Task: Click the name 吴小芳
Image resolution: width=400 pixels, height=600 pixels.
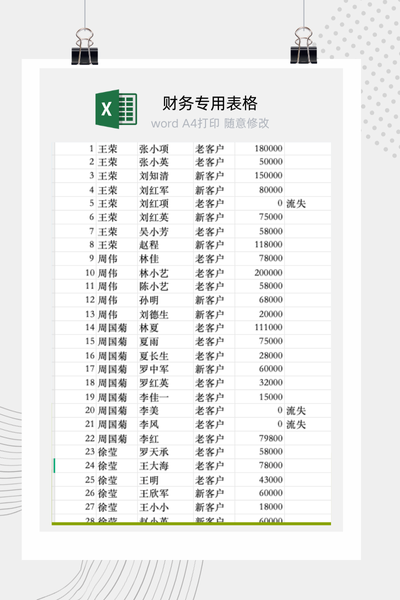Action: pyautogui.click(x=153, y=232)
